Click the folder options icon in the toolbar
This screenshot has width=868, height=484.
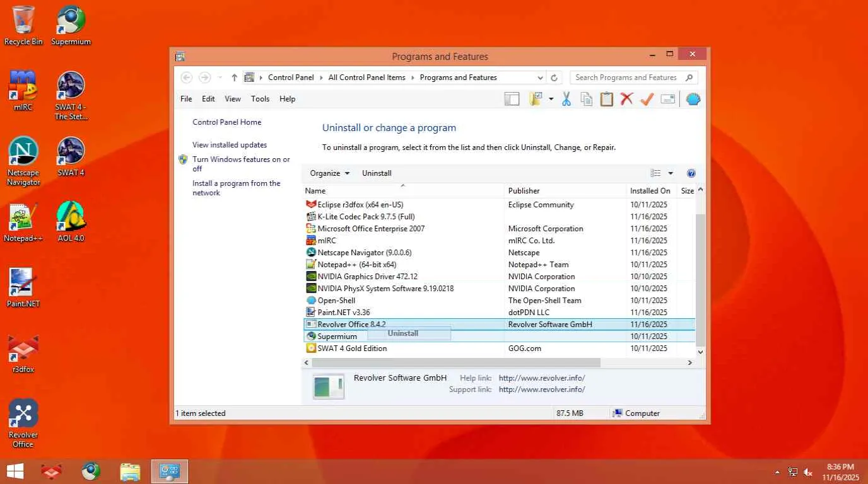536,99
